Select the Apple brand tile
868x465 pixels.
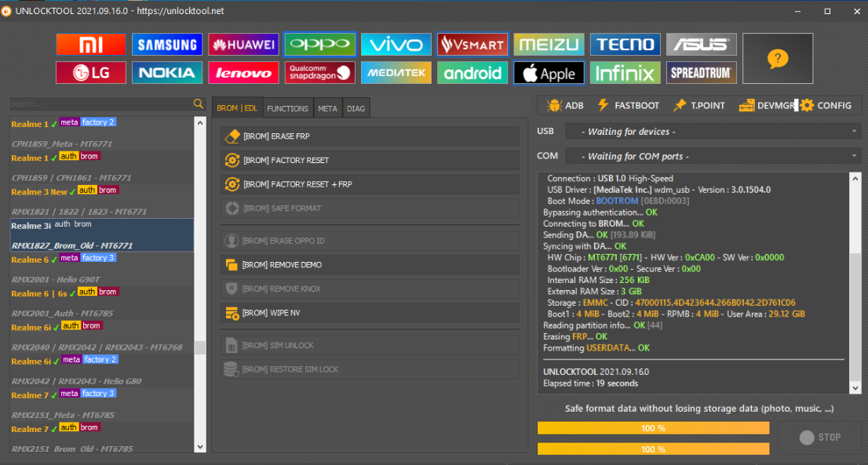pyautogui.click(x=549, y=72)
